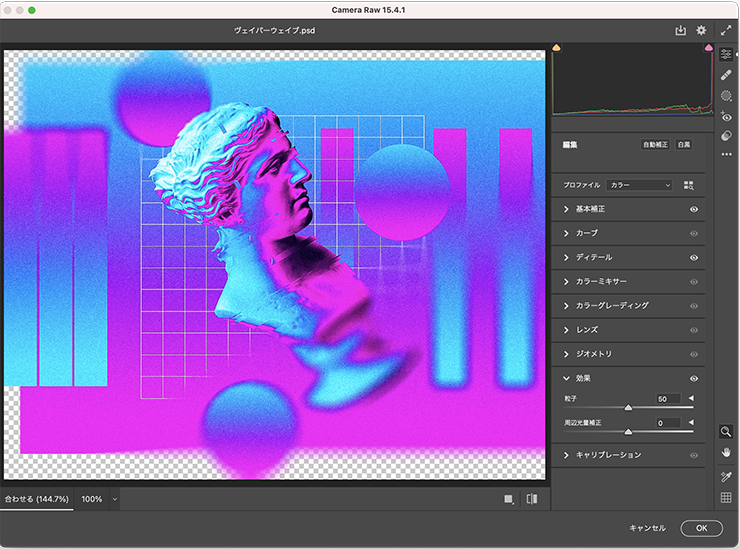Click the 自動補正 button
The width and height of the screenshot is (740, 549).
655,144
